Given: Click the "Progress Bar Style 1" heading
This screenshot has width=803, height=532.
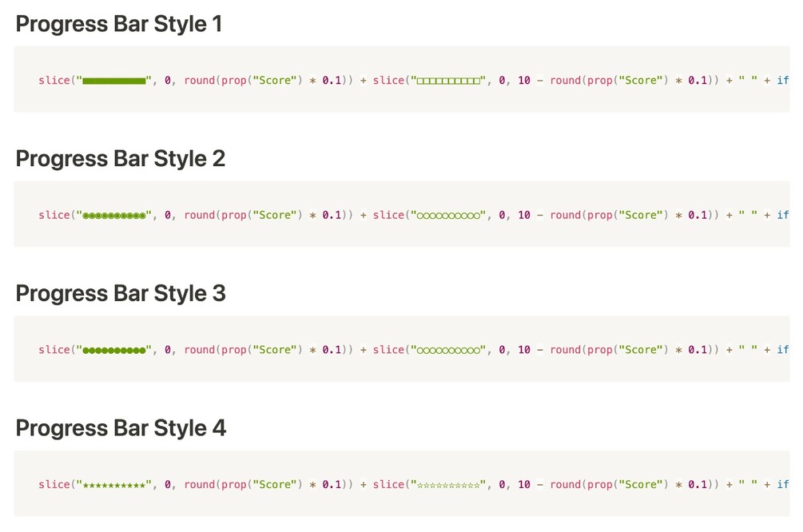Looking at the screenshot, I should [119, 25].
